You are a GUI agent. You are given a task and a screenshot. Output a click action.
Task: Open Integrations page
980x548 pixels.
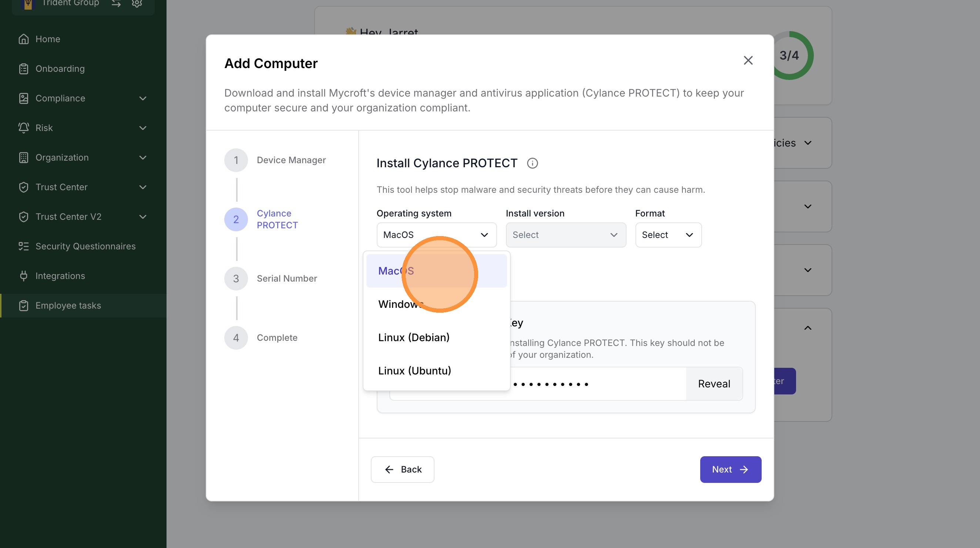[x=83, y=276]
